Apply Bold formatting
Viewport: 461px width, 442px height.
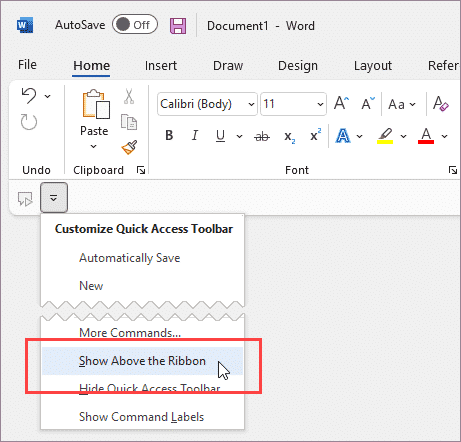click(x=169, y=136)
